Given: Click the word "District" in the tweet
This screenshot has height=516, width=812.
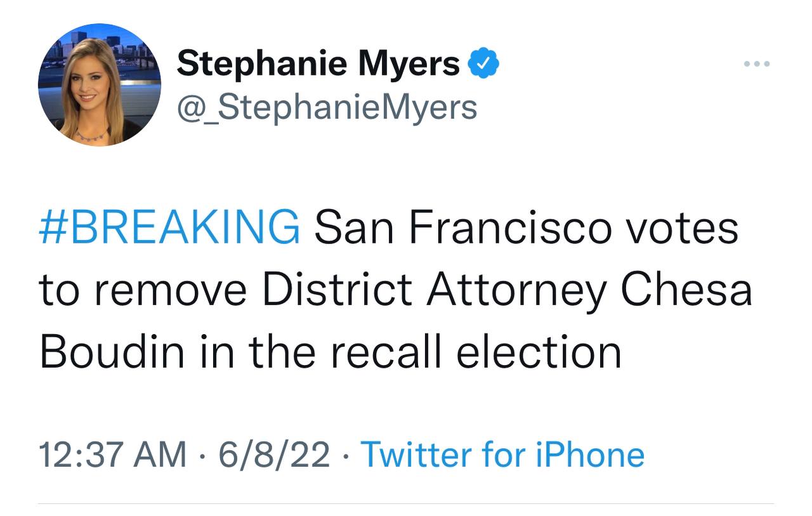Looking at the screenshot, I should [x=337, y=290].
